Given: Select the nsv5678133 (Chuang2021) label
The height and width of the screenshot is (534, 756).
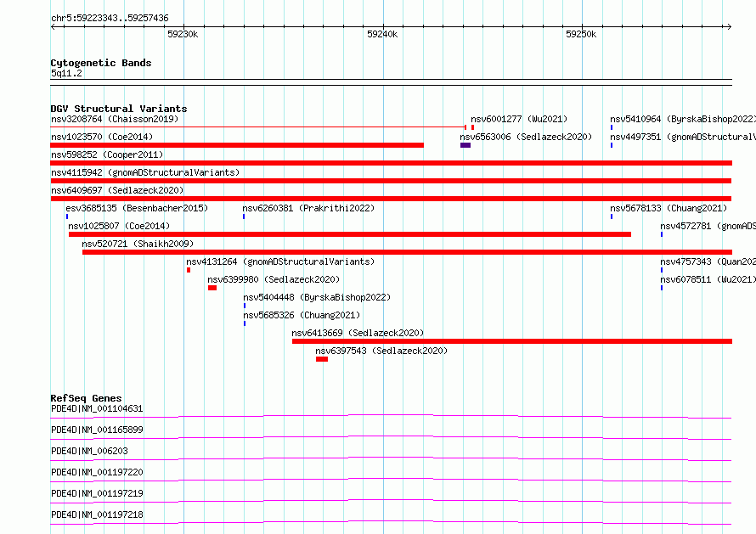Looking at the screenshot, I should (669, 208).
